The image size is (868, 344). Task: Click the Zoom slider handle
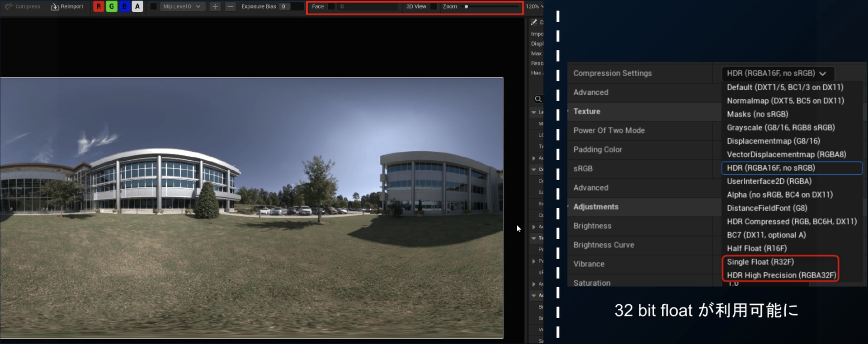466,7
